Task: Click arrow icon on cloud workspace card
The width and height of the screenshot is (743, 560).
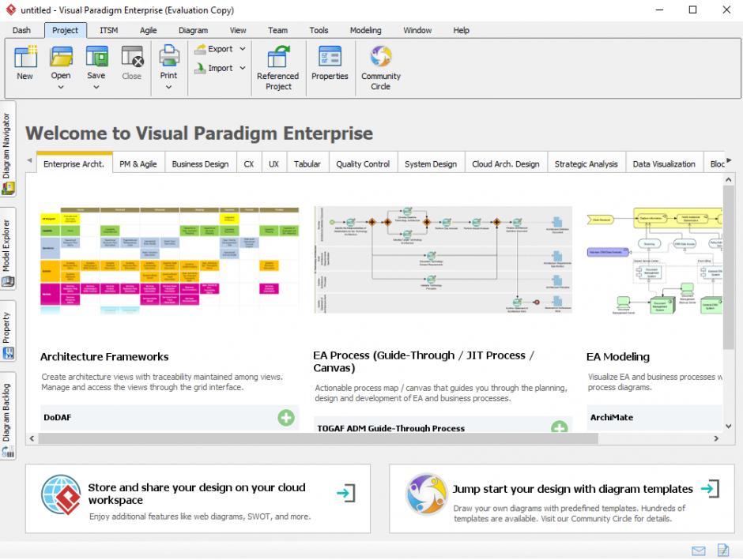Action: click(x=346, y=493)
